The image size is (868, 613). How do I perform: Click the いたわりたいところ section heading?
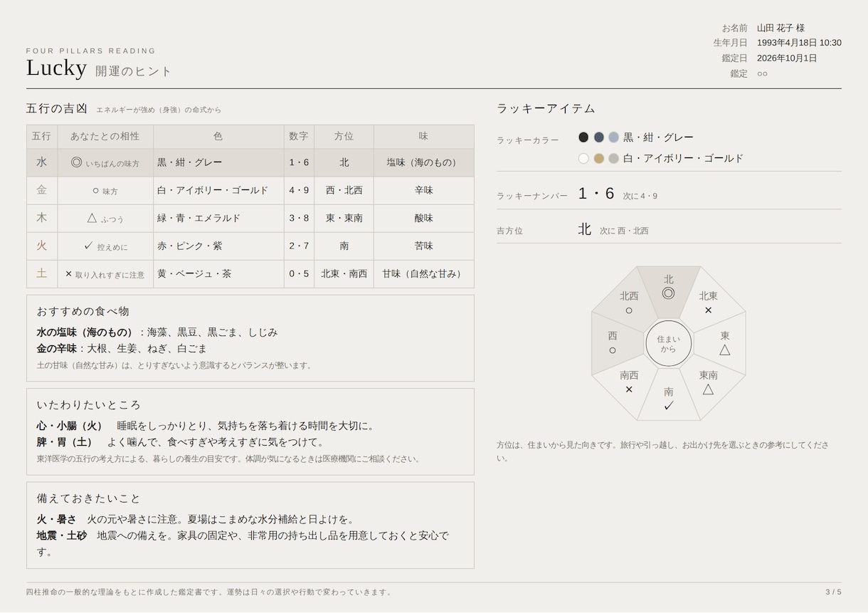point(88,404)
